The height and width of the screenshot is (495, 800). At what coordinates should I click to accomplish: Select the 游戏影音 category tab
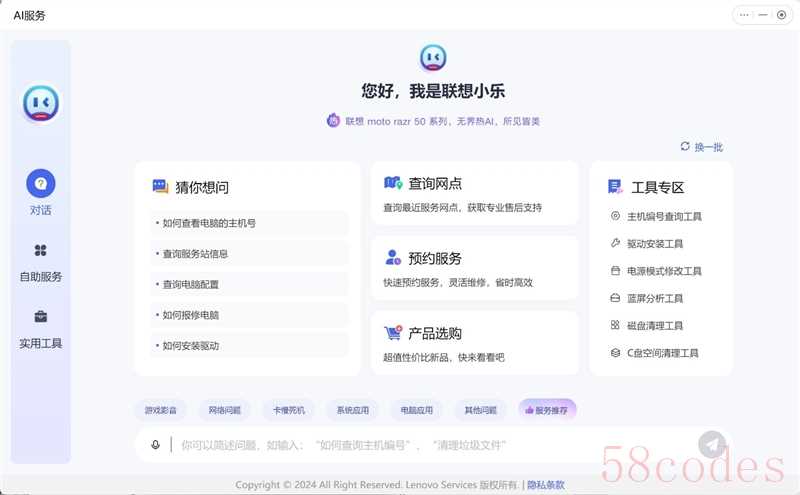pyautogui.click(x=160, y=410)
